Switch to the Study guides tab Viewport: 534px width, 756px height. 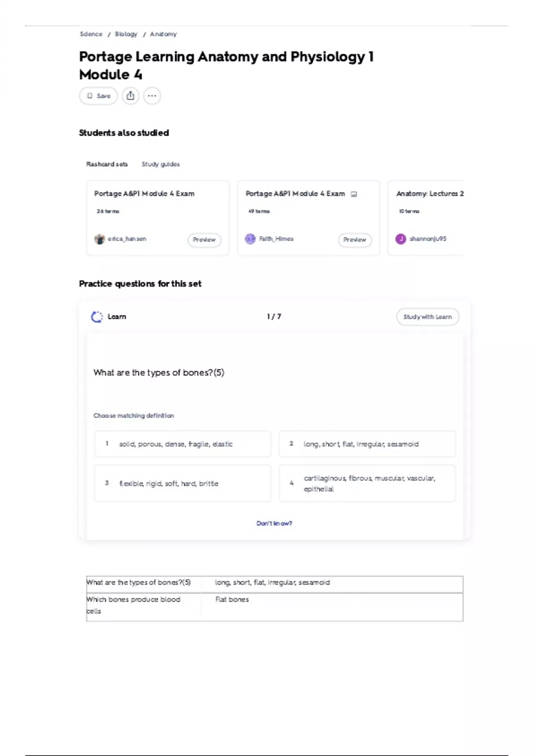click(161, 164)
